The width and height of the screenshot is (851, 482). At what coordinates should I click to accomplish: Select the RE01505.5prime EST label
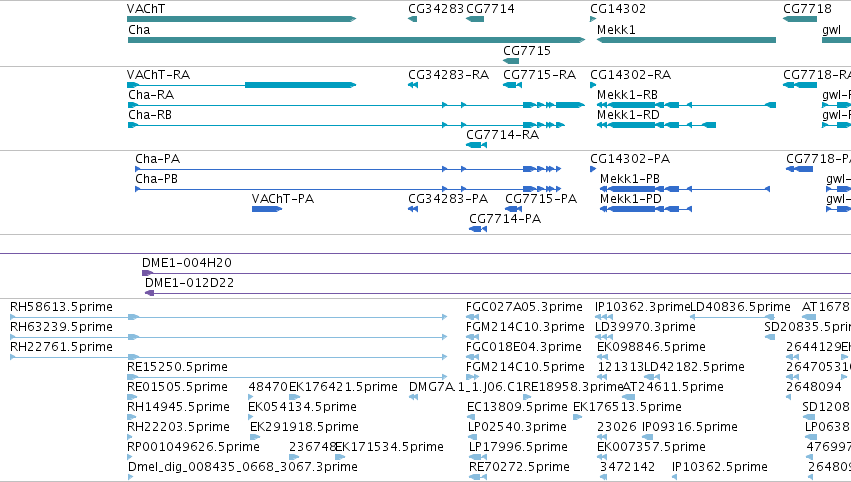177,387
